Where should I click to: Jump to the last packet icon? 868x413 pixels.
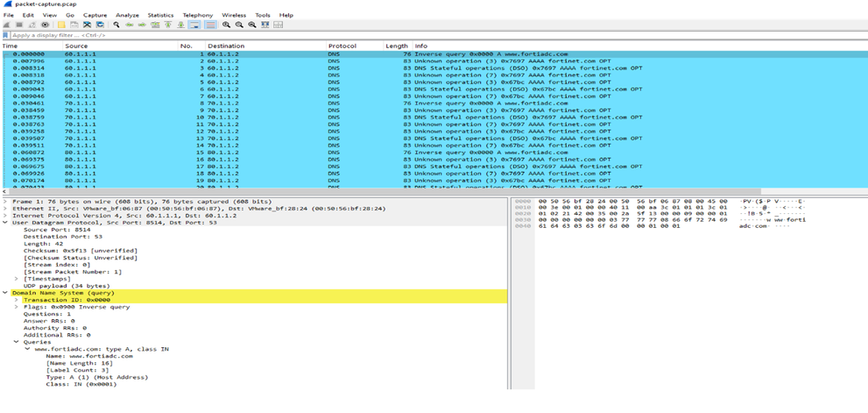181,25
